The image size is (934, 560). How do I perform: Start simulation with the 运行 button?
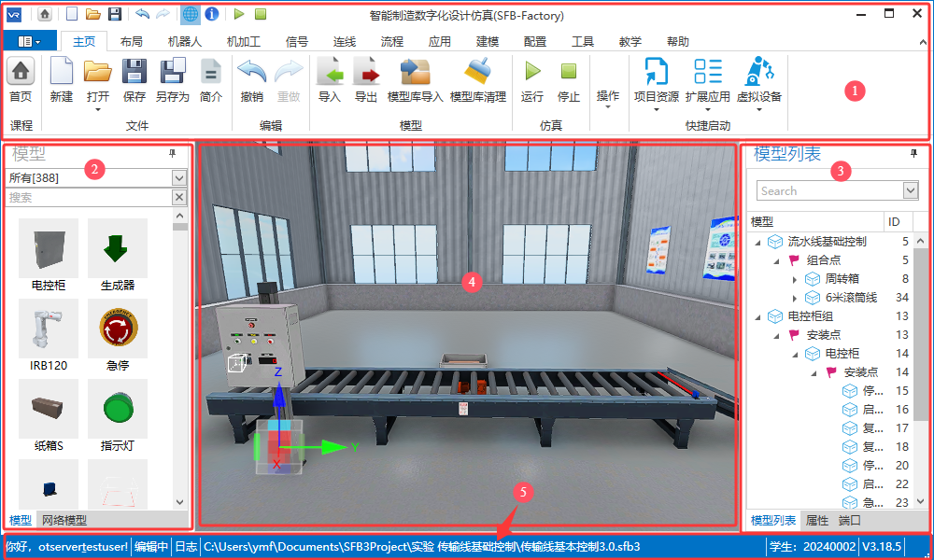tap(532, 73)
